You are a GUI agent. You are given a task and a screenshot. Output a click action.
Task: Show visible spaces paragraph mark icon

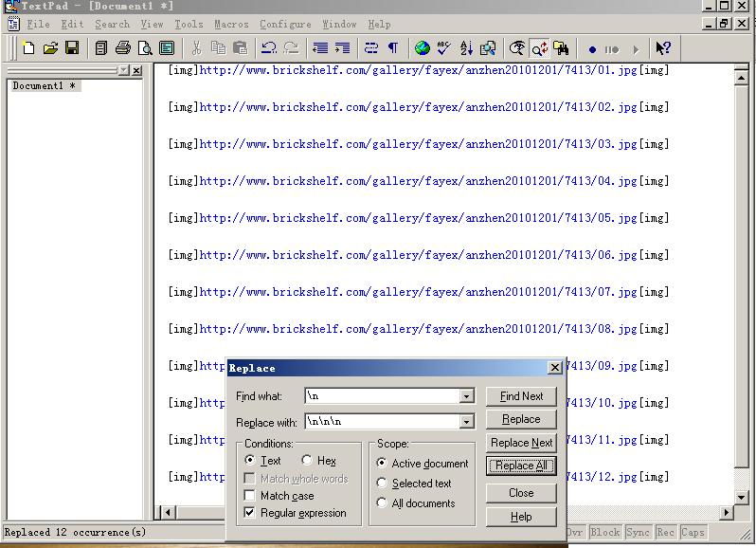[x=393, y=48]
